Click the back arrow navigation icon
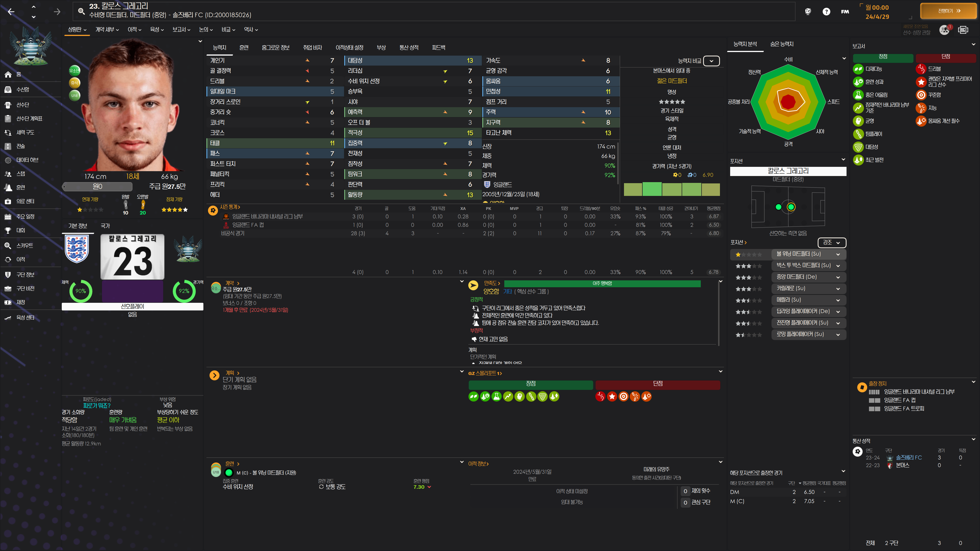Image resolution: width=980 pixels, height=551 pixels. [11, 12]
